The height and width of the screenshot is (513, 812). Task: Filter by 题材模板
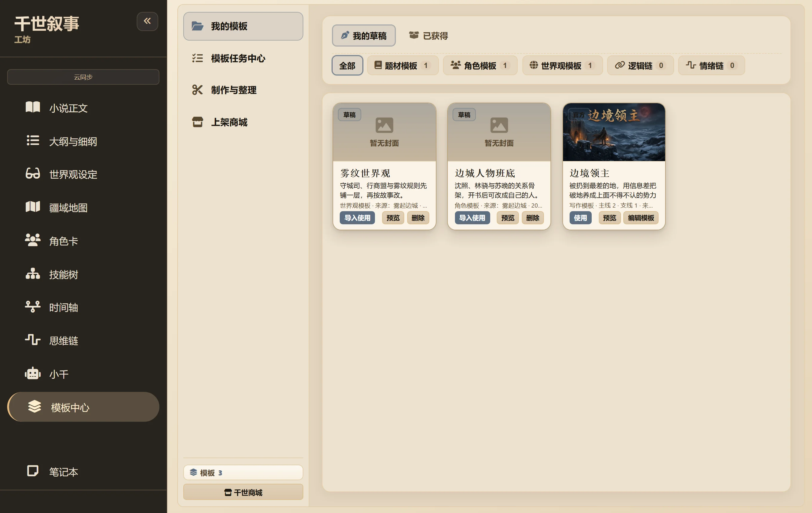click(x=403, y=65)
